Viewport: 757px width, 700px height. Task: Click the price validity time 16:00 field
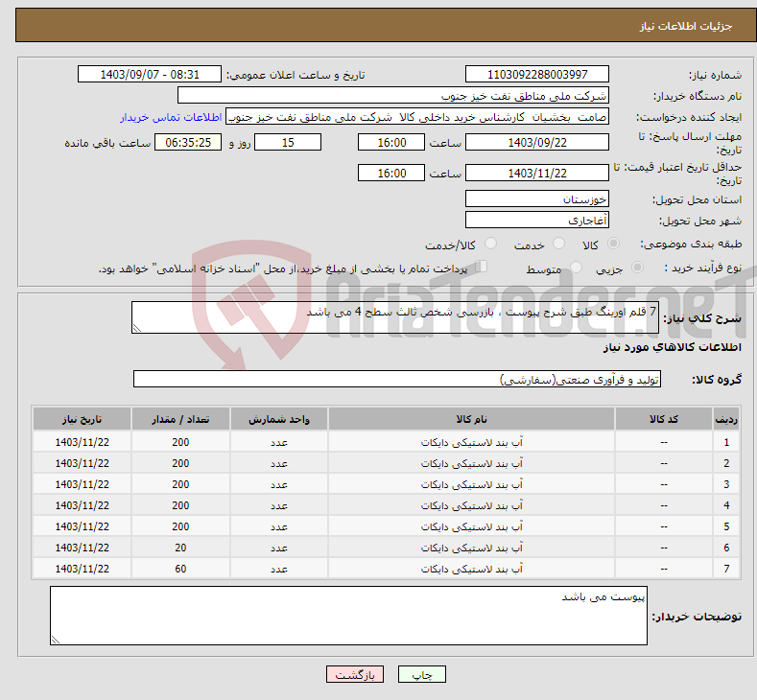point(391,173)
